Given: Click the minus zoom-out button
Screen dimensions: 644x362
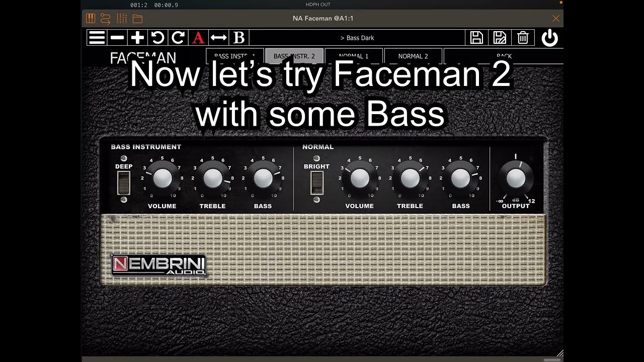Looking at the screenshot, I should click(x=117, y=38).
